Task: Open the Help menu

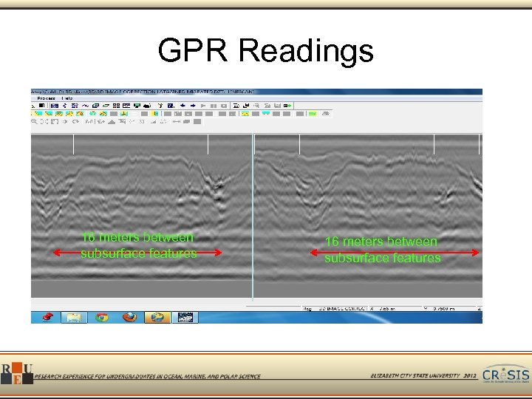Action: click(67, 98)
